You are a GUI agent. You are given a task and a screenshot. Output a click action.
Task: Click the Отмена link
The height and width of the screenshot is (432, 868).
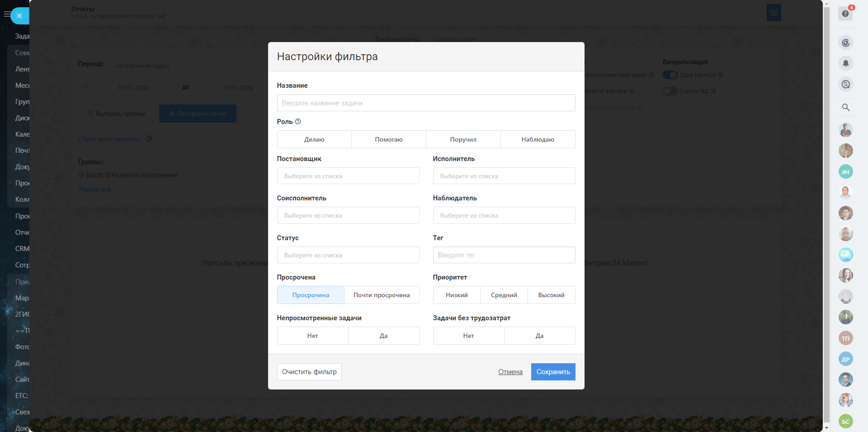point(510,372)
